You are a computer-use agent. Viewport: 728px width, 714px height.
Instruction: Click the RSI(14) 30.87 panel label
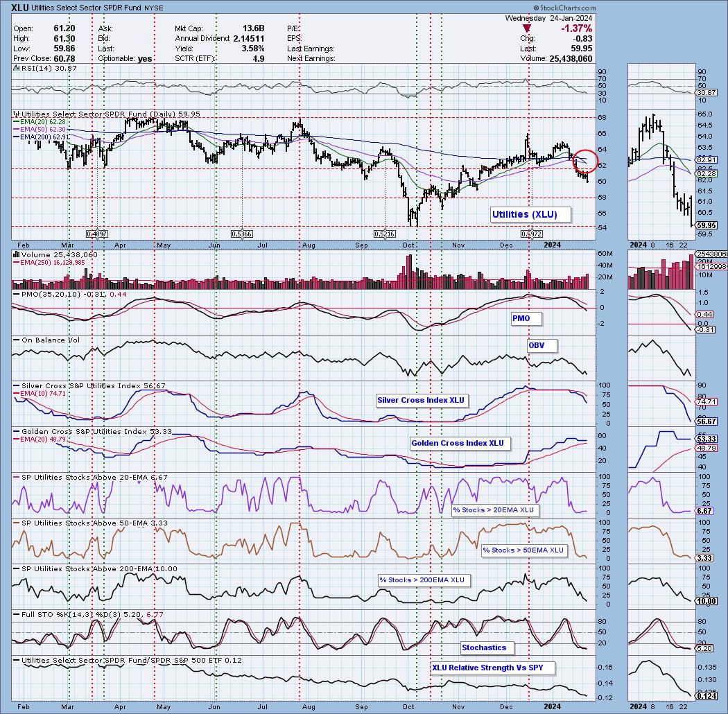[44, 68]
